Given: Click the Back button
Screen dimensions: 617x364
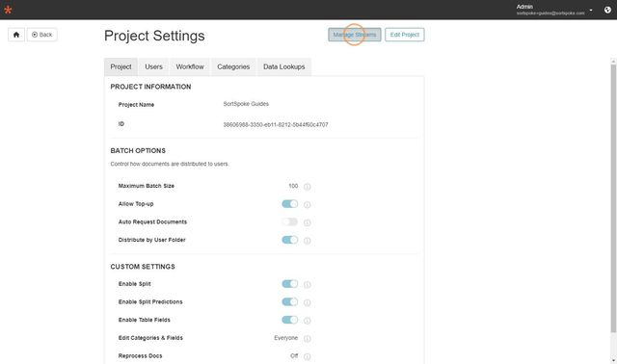Looking at the screenshot, I should tap(42, 35).
